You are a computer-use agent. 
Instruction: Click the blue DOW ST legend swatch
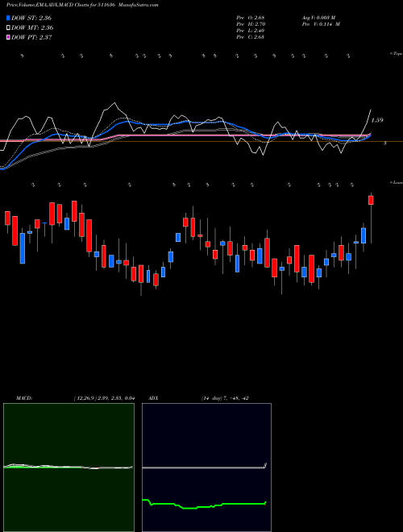pos(9,18)
